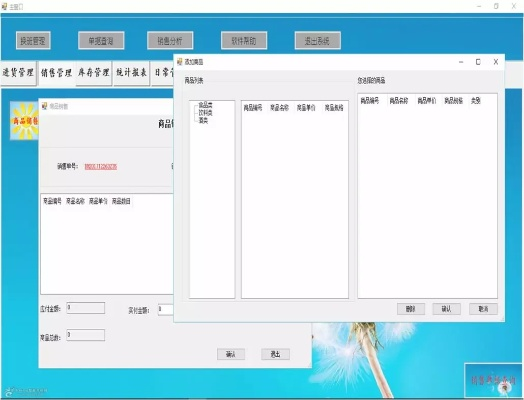Click the main window title bar icon
Image resolution: width=524 pixels, height=400 pixels.
point(4,6)
